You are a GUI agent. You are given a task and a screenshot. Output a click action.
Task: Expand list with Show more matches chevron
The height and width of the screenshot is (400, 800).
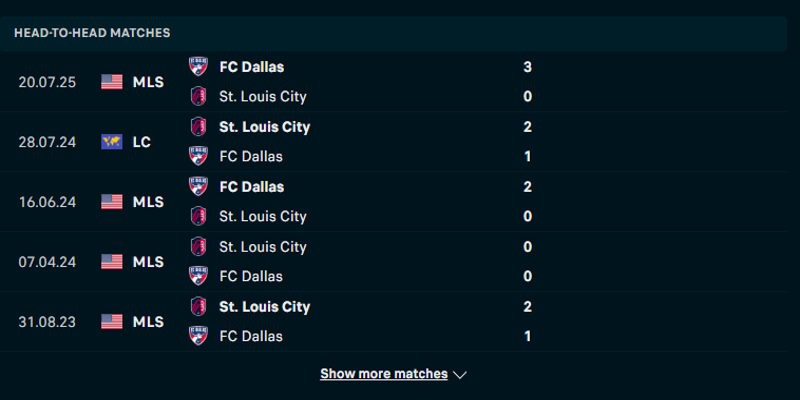(x=460, y=375)
